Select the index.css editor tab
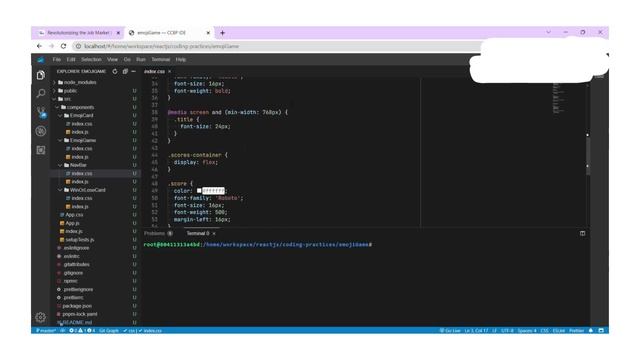The image size is (640, 360). 154,71
